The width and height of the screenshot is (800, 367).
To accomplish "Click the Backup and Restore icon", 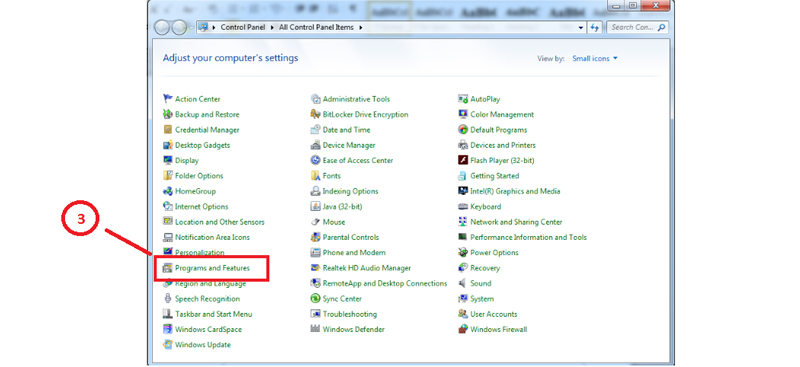I will [x=167, y=114].
